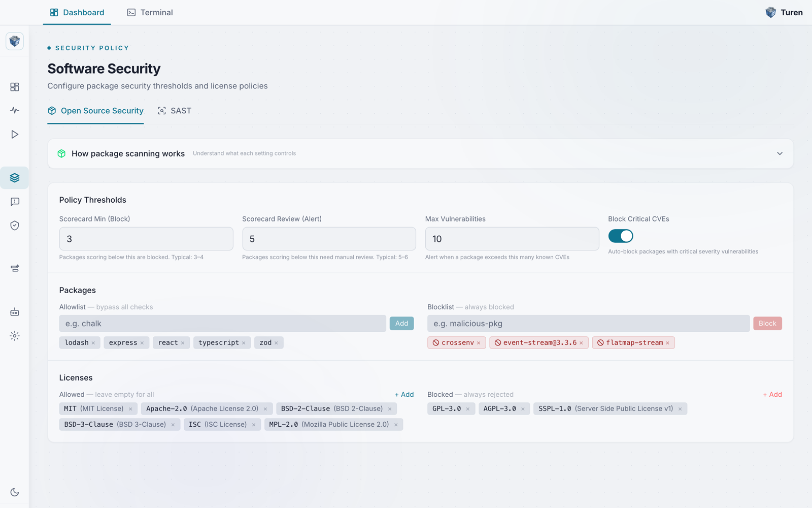Remove MPL-2.0 license from allowed
This screenshot has width=812, height=508.
point(396,425)
